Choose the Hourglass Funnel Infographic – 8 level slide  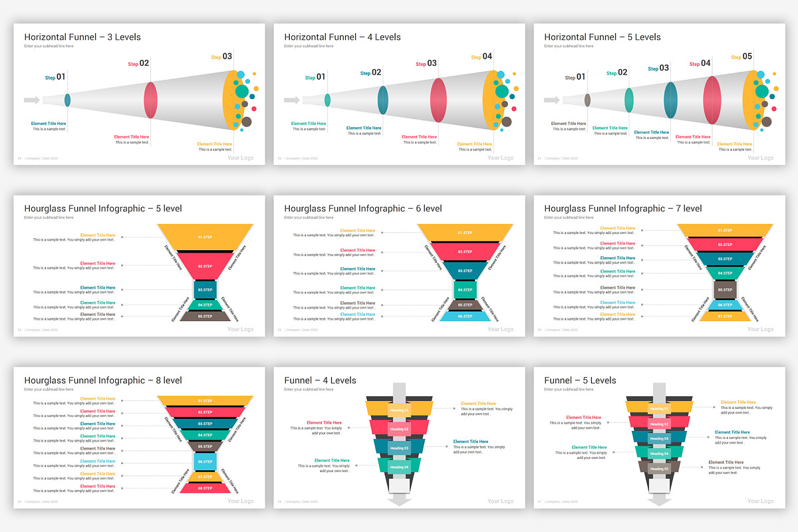click(x=139, y=438)
